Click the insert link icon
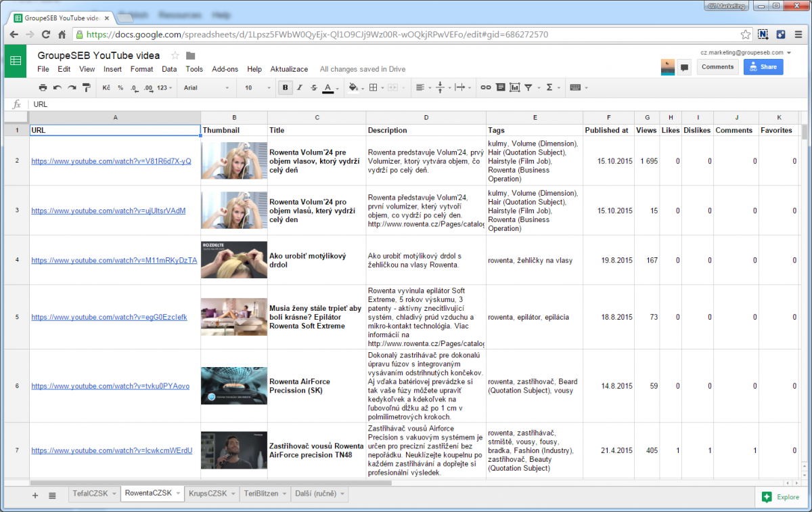This screenshot has height=512, width=812. 485,87
